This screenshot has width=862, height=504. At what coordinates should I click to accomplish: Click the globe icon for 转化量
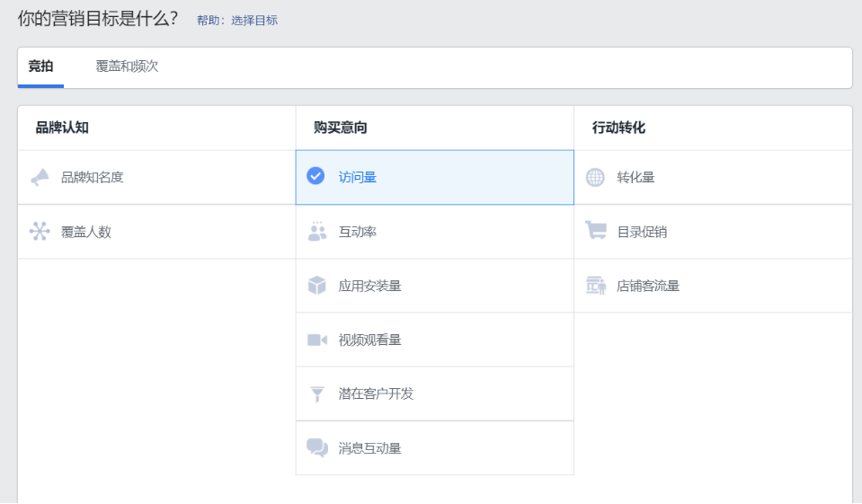coord(595,178)
